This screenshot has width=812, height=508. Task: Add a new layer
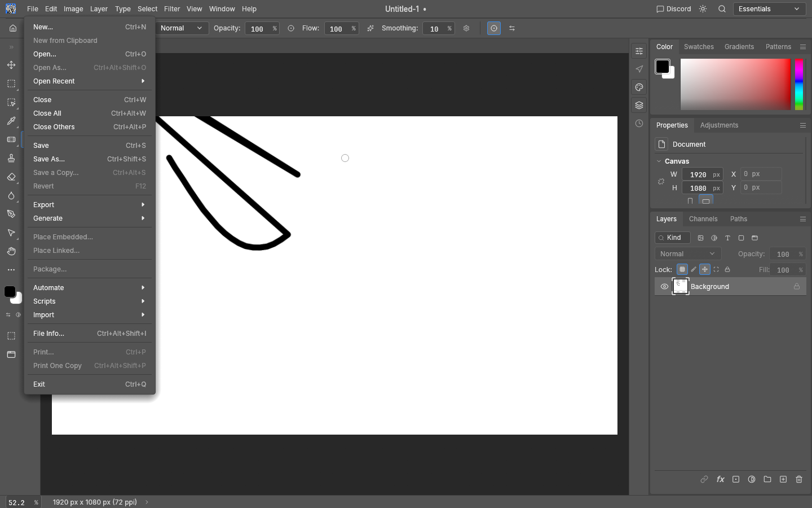pos(783,479)
